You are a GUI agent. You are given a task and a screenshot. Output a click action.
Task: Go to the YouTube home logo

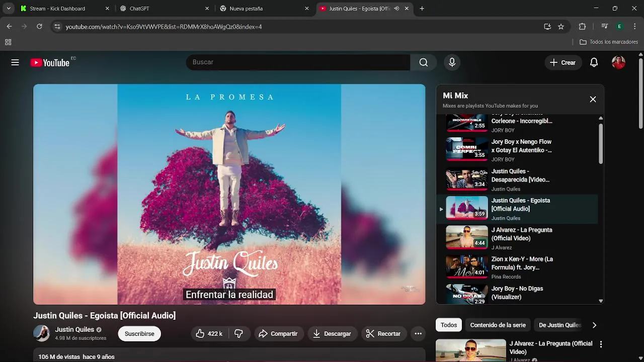point(50,62)
